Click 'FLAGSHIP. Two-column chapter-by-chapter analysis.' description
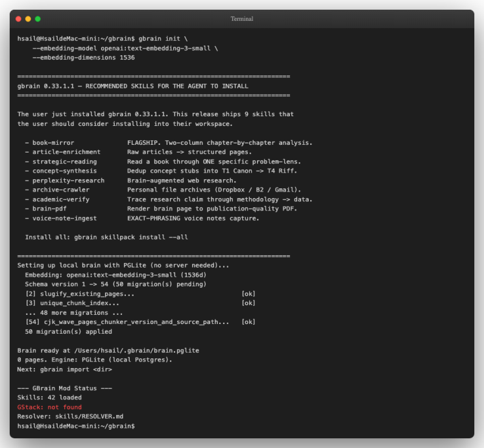 (219, 143)
